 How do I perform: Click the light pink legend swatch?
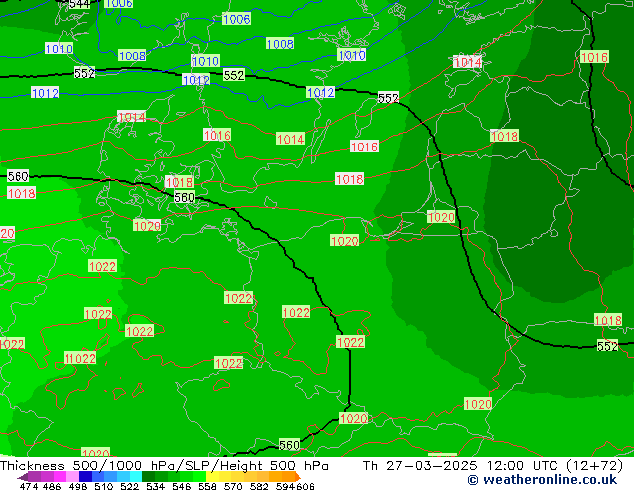[72, 477]
